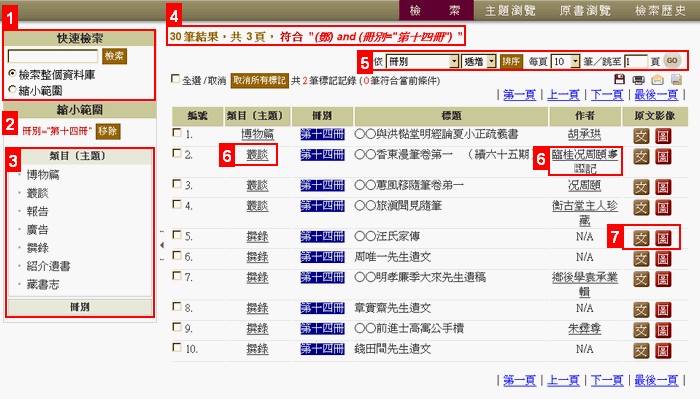Open the 冊別 sort field dropdown

pyautogui.click(x=422, y=61)
